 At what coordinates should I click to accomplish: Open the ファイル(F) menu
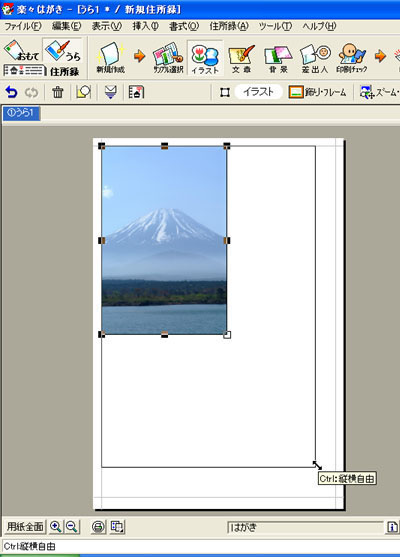tap(23, 26)
